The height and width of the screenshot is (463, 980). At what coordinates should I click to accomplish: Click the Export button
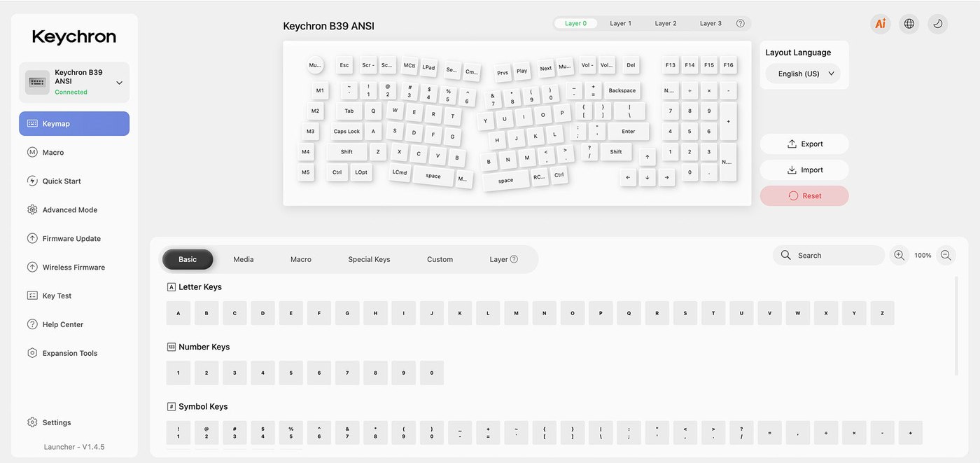(804, 144)
